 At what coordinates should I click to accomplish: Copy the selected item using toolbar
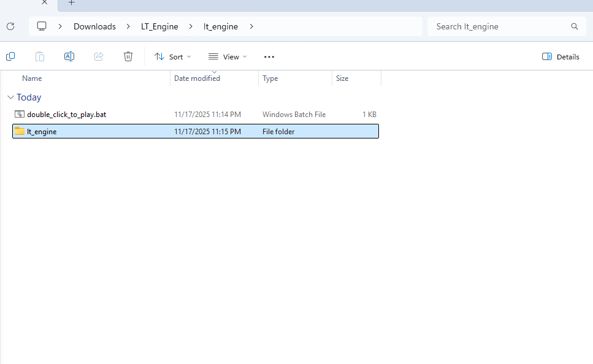[x=10, y=57]
